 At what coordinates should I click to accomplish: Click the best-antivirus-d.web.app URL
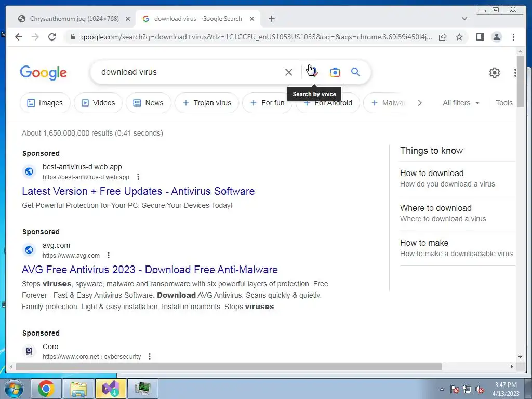pos(86,177)
